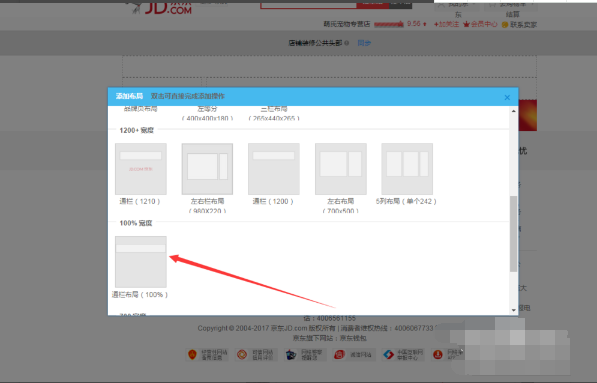Viewport: 597px width, 383px height.
Task: Click the 通栏（1200）label
Action: [x=273, y=201]
